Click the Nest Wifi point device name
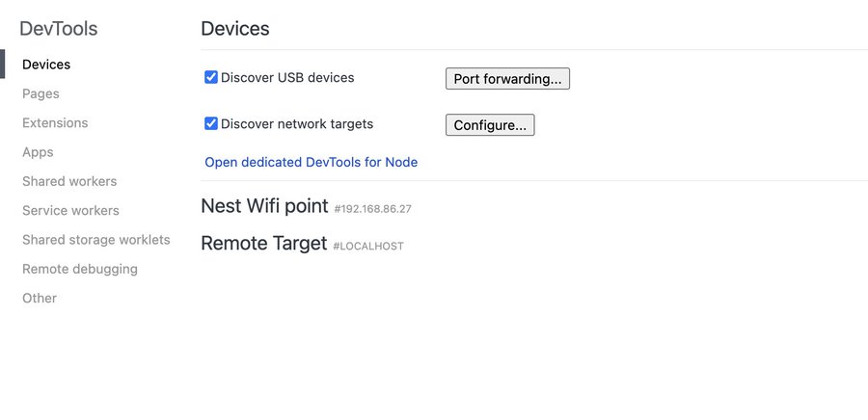The width and height of the screenshot is (868, 420). pyautogui.click(x=263, y=206)
